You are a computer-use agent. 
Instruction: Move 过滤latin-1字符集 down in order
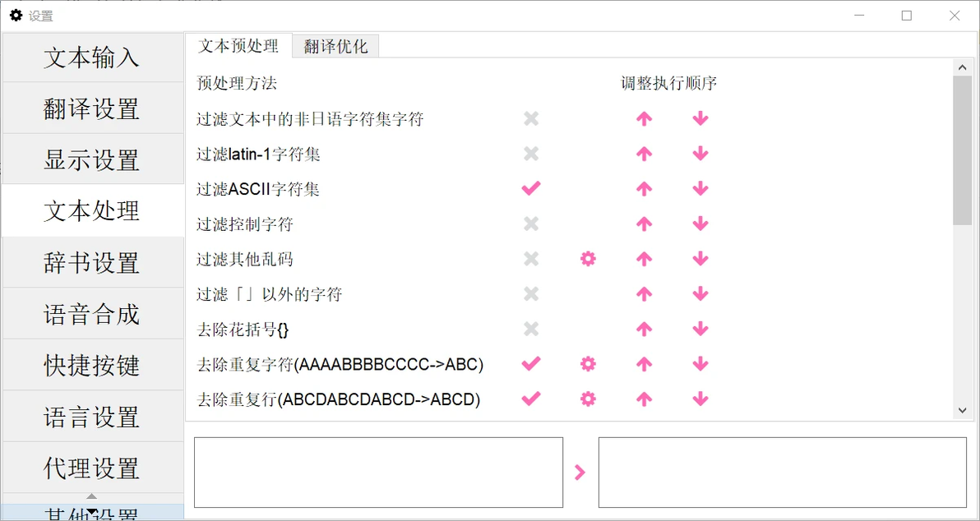(x=700, y=154)
